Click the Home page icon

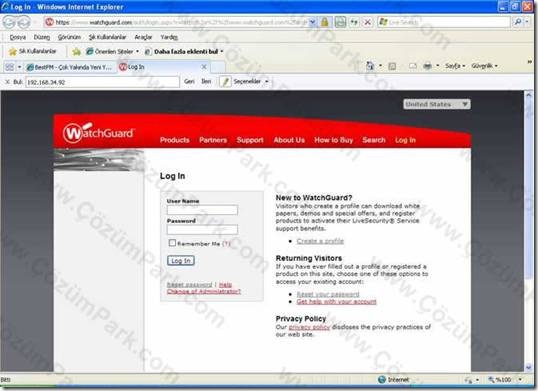coord(370,66)
